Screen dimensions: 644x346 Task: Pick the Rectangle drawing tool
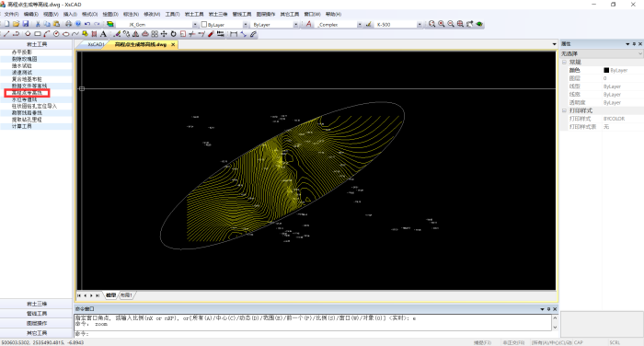tap(37, 34)
